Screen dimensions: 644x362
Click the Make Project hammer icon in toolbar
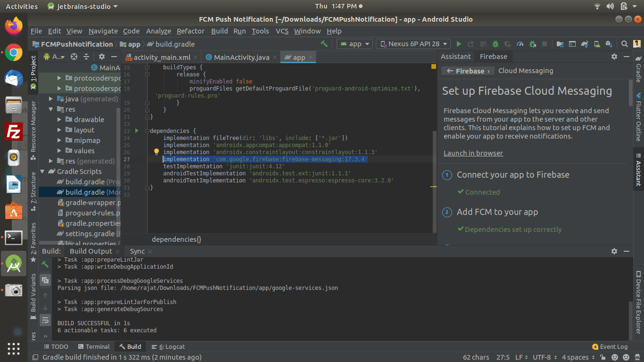tap(324, 44)
